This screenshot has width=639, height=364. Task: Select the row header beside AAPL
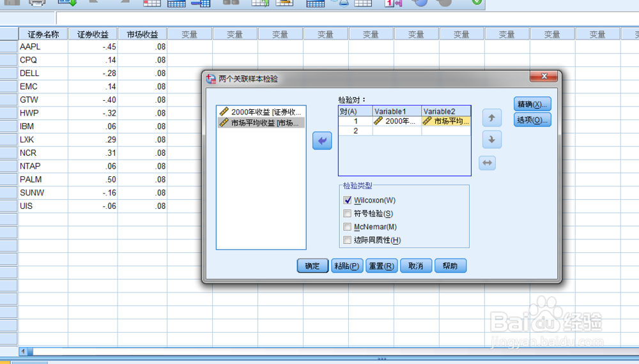(x=8, y=47)
